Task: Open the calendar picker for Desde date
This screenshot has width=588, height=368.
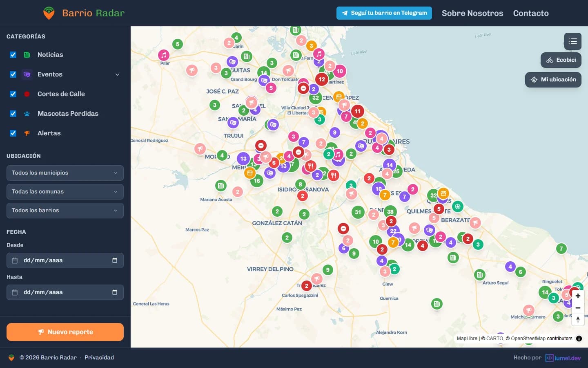Action: coord(115,260)
